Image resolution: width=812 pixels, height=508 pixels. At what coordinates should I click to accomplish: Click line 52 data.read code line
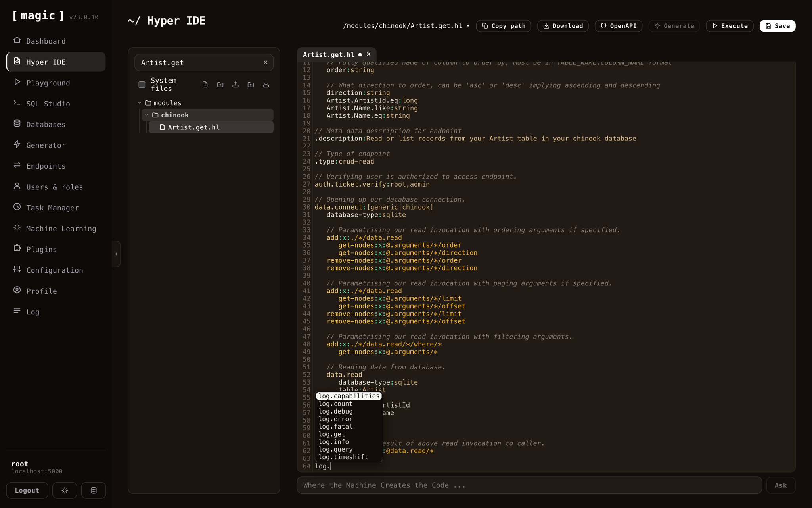pos(344,375)
